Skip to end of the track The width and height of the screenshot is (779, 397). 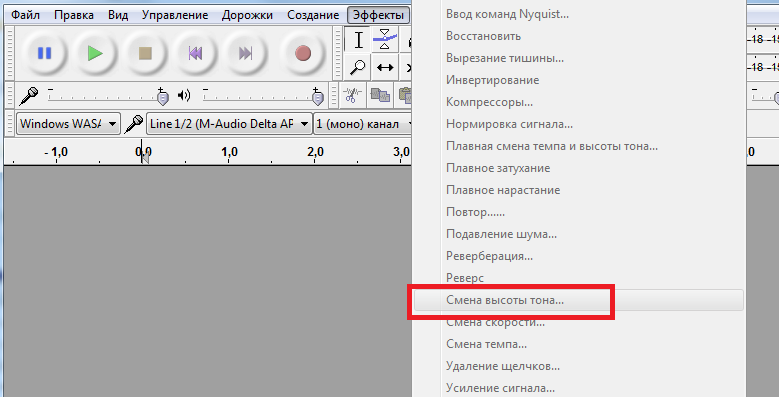[245, 53]
